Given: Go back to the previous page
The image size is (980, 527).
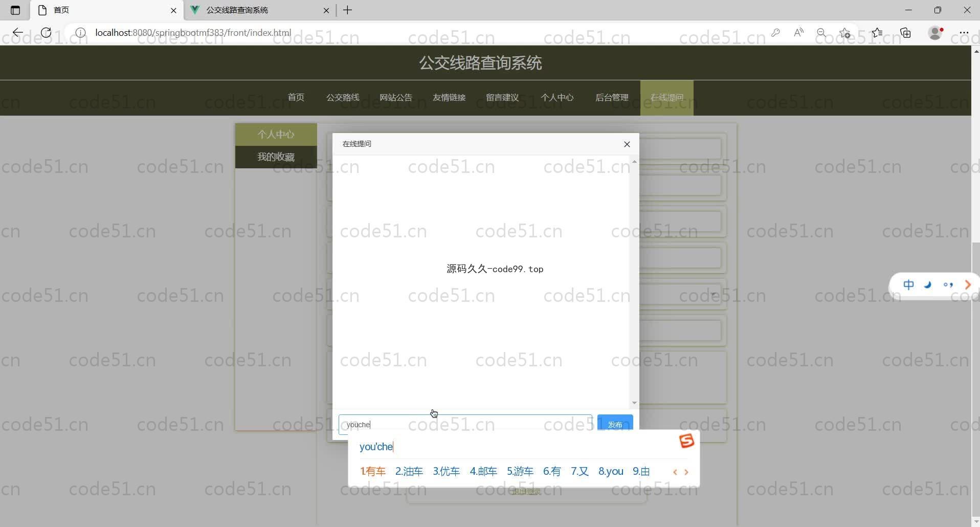Looking at the screenshot, I should click(x=18, y=33).
